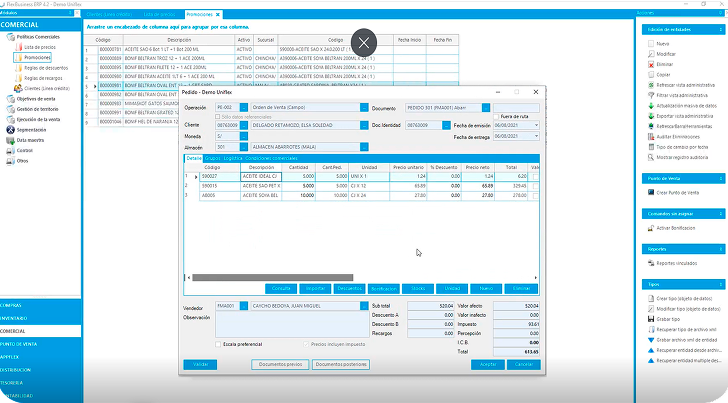The height and width of the screenshot is (403, 728).
Task: Click the Documentos previos button
Action: (x=280, y=365)
